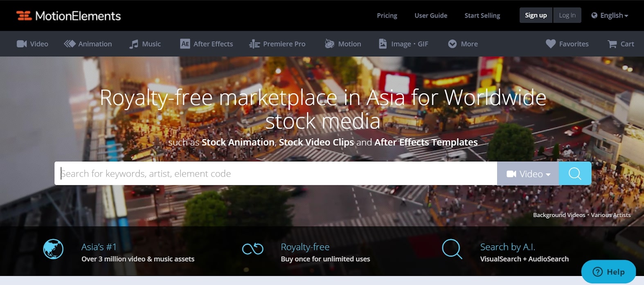Click the Stock Animation link
Image resolution: width=644 pixels, height=285 pixels.
point(238,142)
